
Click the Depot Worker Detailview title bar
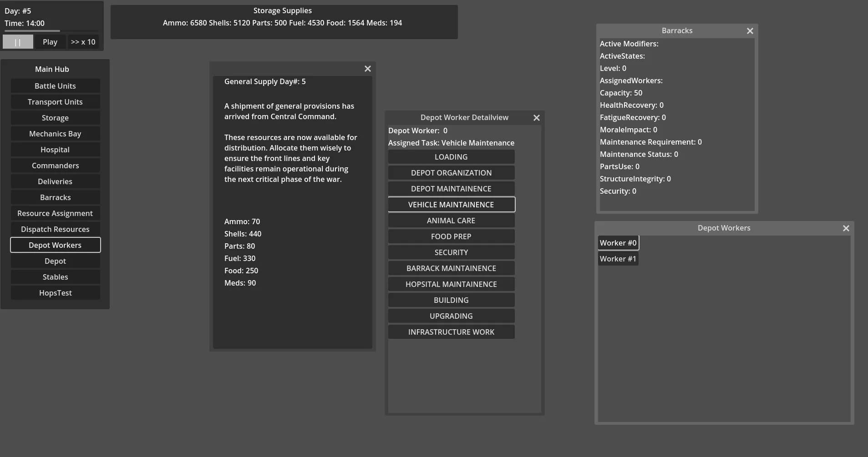(x=464, y=118)
